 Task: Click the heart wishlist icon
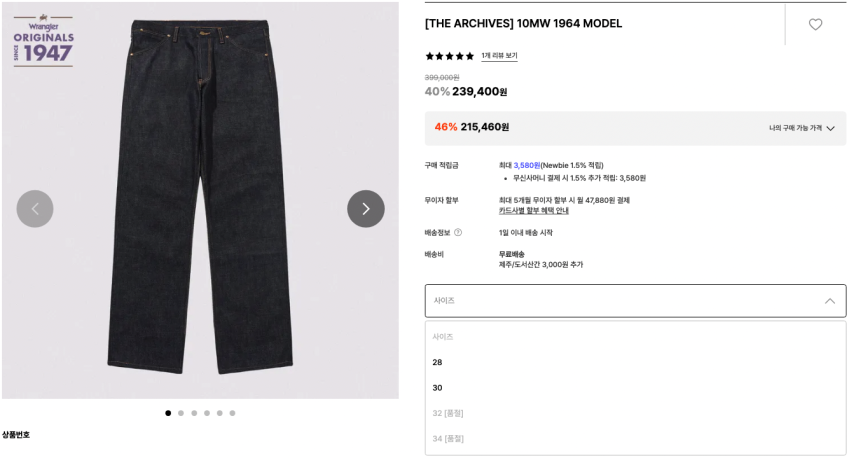click(x=815, y=24)
